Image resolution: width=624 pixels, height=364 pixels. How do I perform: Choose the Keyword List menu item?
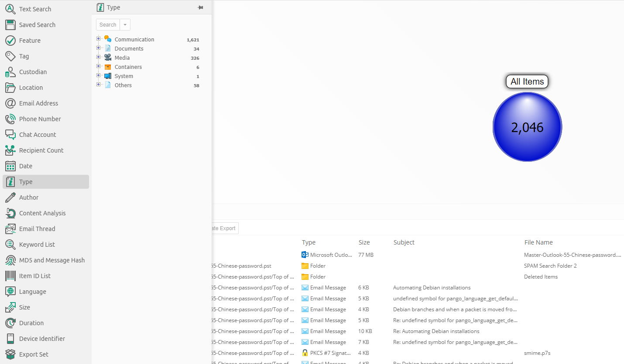pos(37,245)
